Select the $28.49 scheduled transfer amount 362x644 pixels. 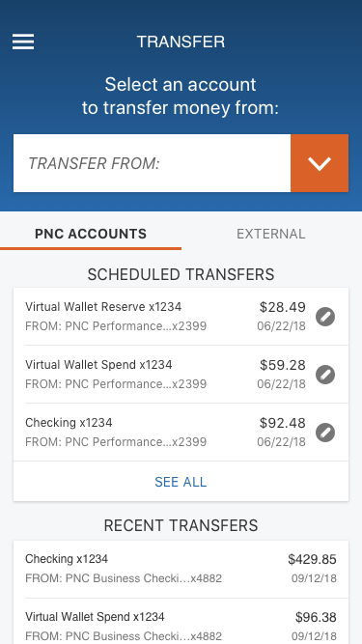click(283, 307)
